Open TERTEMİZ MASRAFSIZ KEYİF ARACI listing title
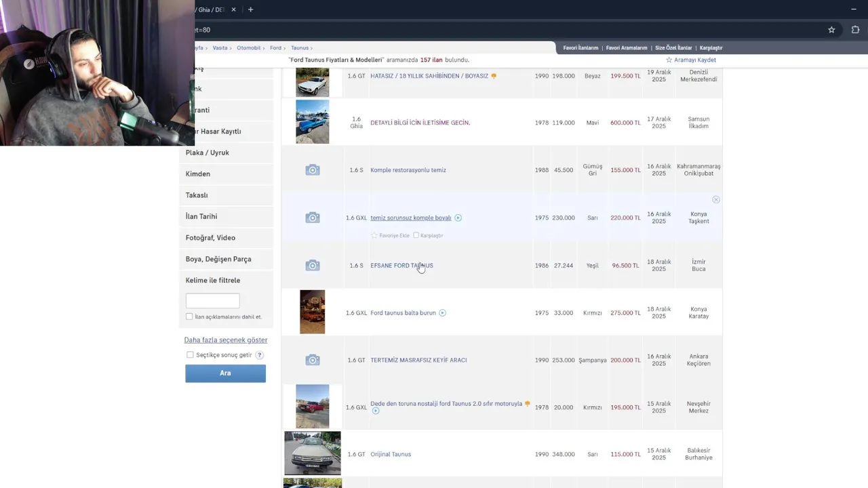The height and width of the screenshot is (488, 868). pyautogui.click(x=418, y=360)
